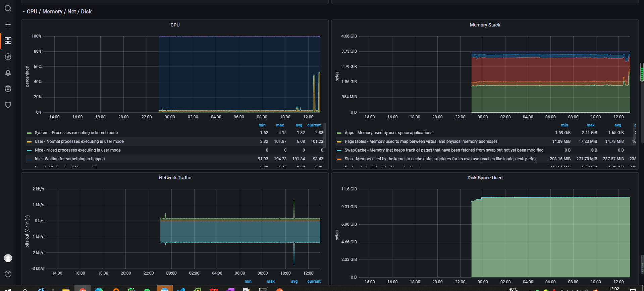The width and height of the screenshot is (644, 291).
Task: Toggle Slab memory series label
Action: point(440,159)
